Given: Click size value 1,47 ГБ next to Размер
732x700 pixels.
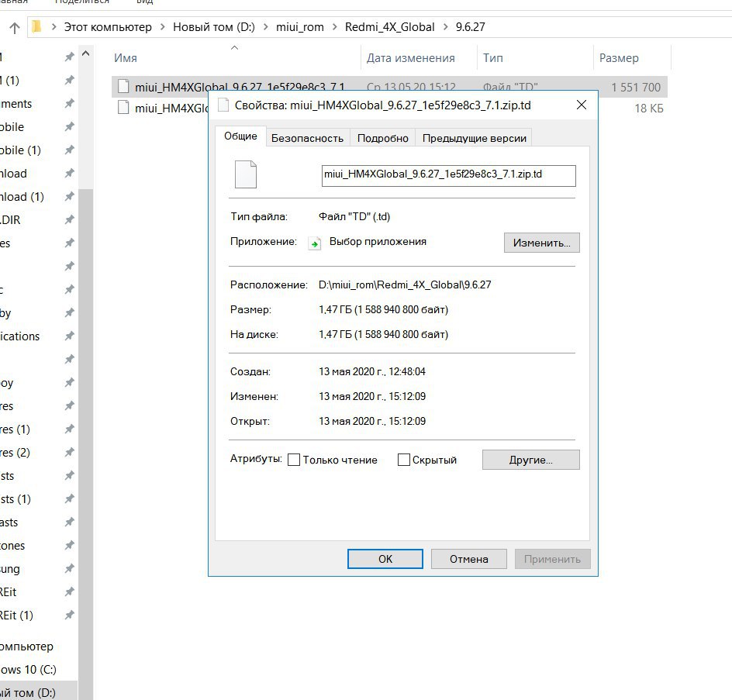Looking at the screenshot, I should coord(383,309).
